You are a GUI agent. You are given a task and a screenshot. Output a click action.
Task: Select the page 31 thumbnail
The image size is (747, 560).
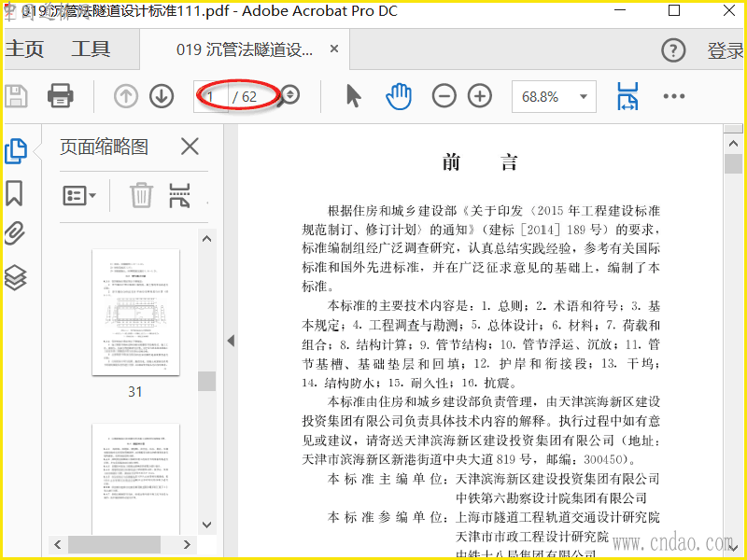click(135, 313)
